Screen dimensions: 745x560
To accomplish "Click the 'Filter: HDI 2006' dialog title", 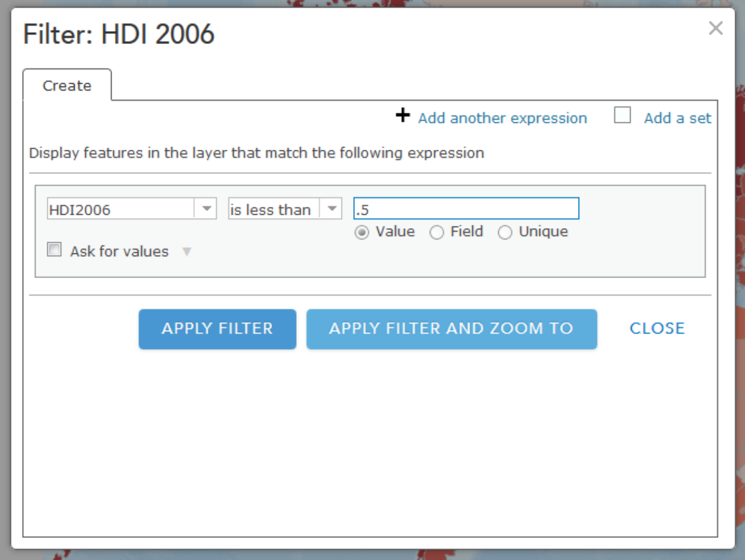I will coord(119,34).
